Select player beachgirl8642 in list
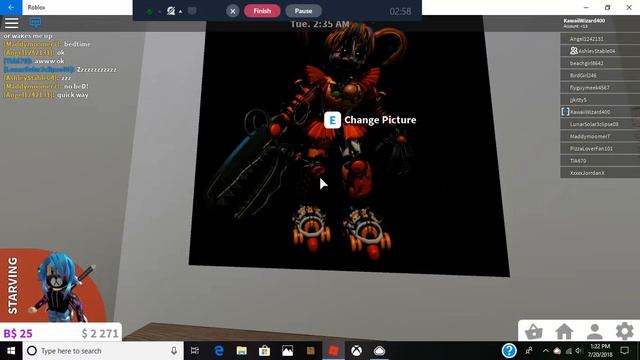Viewport: 640px width, 360px height. coord(600,63)
